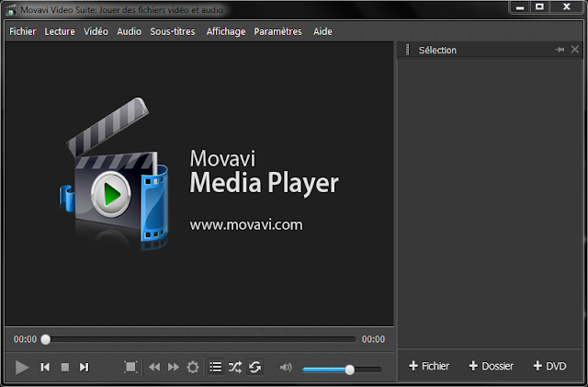
Task: Click the seek bar handle at start
Action: click(x=46, y=339)
